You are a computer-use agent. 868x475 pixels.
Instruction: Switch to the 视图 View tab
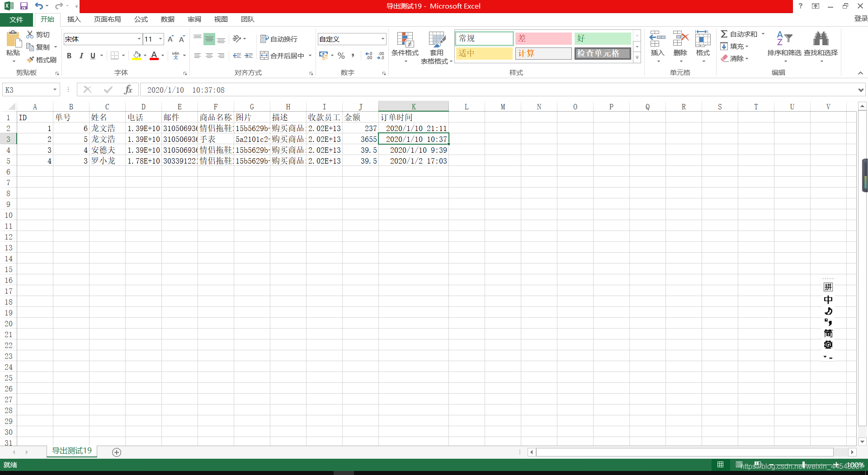point(221,19)
